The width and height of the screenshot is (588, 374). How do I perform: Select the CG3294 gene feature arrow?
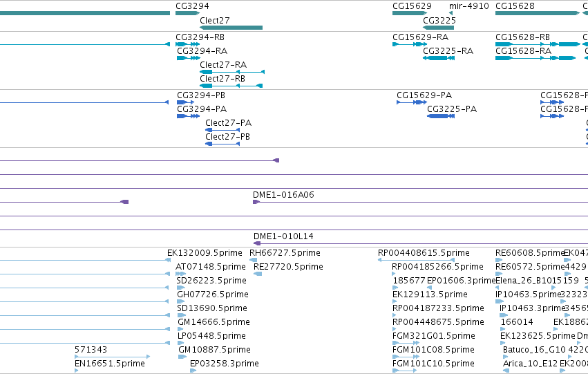[x=187, y=13]
